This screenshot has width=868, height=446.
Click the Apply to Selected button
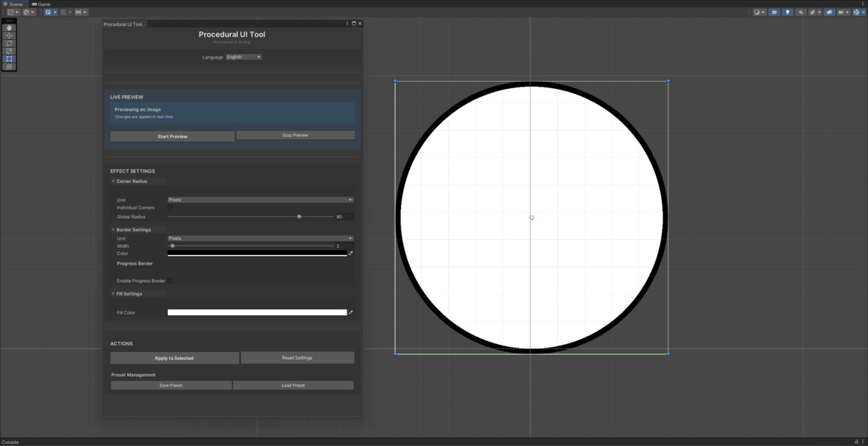click(x=174, y=357)
